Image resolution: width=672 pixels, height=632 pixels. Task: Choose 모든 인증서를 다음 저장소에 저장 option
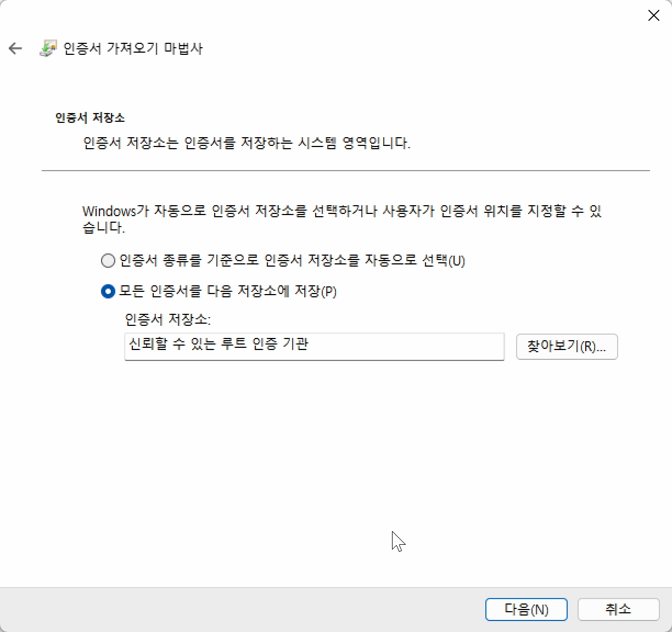click(x=108, y=291)
